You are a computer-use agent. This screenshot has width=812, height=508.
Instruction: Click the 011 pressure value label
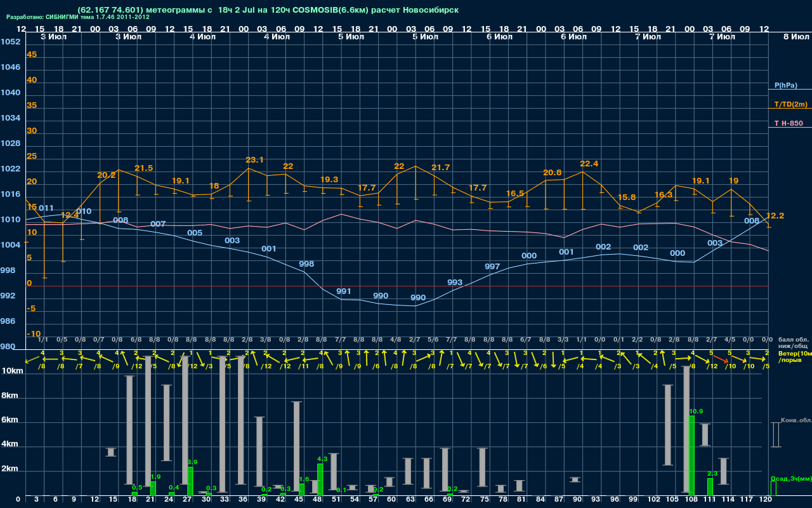click(x=46, y=208)
